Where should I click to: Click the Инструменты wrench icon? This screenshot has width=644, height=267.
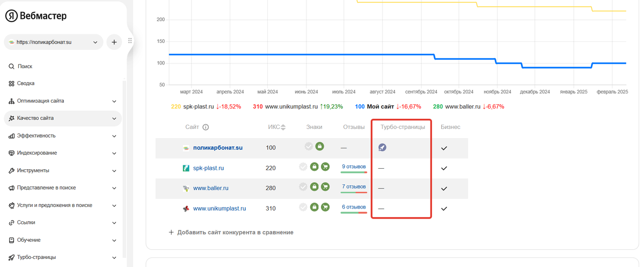[12, 170]
